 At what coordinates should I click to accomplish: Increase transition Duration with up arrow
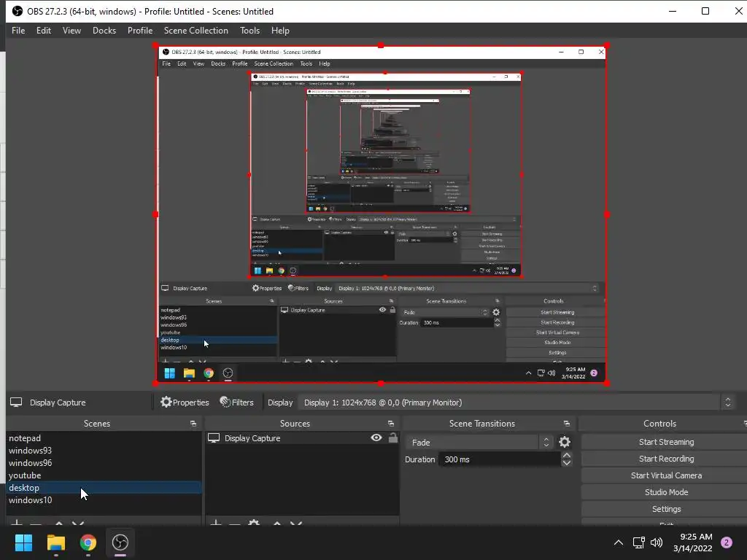[566, 456]
